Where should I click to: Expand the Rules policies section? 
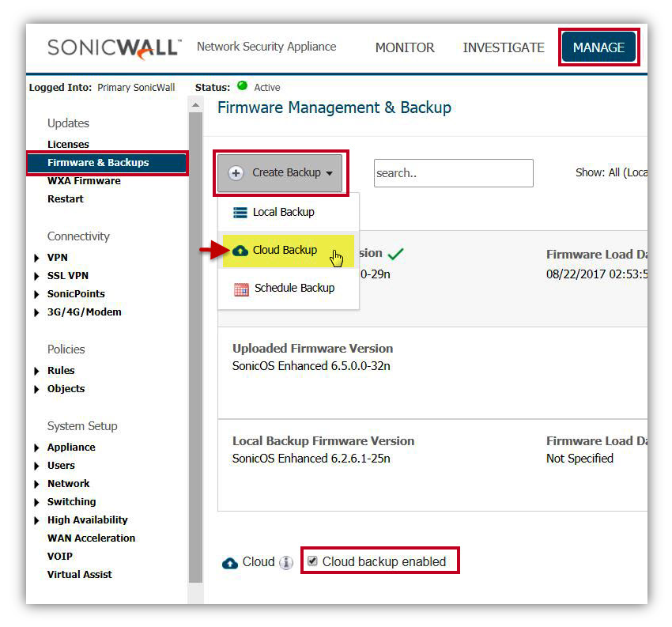[x=36, y=371]
